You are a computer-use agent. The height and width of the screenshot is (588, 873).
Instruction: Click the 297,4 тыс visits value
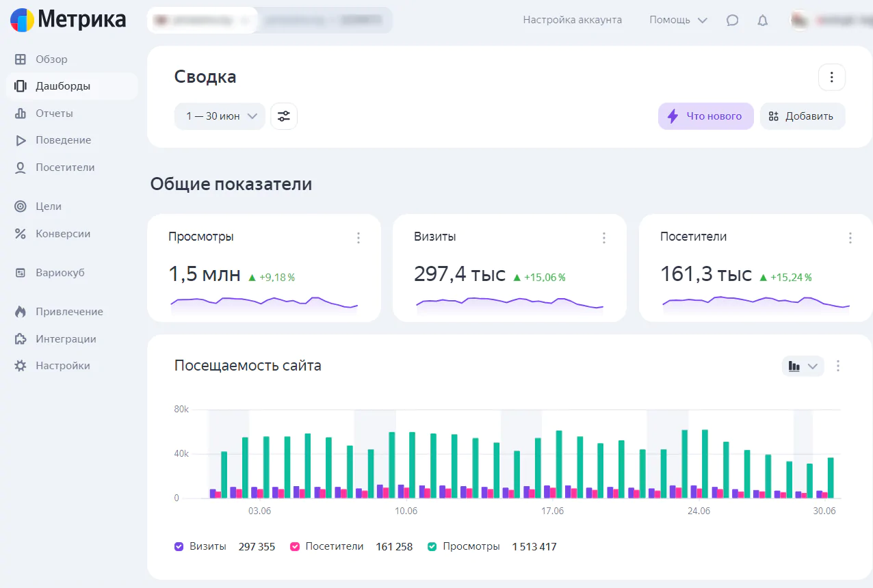[460, 275]
